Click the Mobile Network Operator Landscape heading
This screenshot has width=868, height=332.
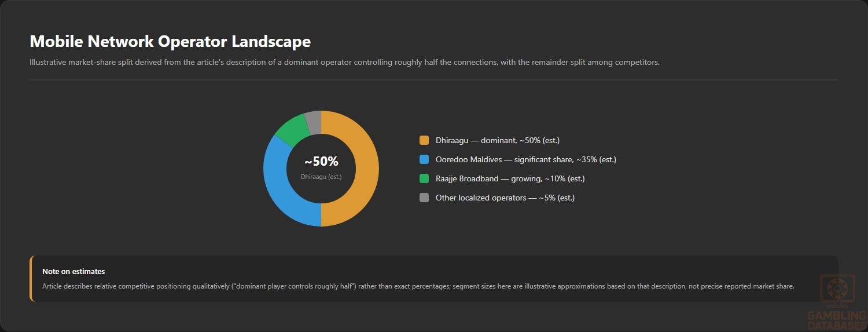click(170, 42)
